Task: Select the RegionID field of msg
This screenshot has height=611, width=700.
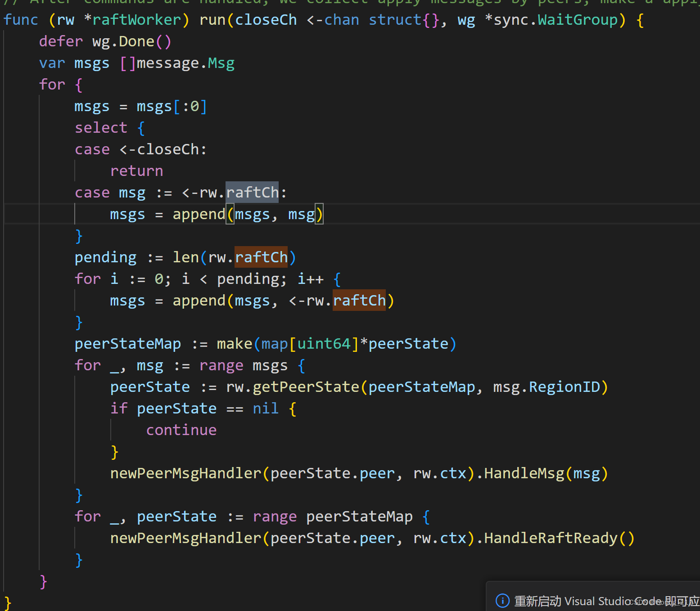Action: point(564,386)
